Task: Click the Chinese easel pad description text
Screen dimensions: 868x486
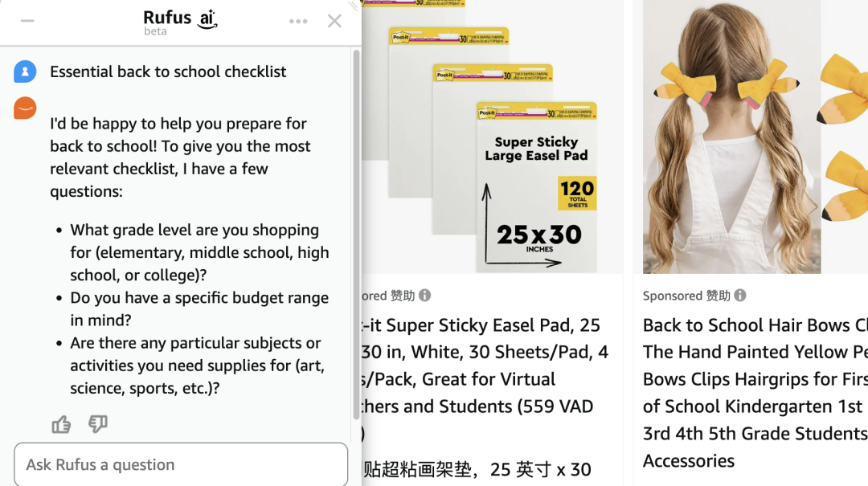Action: click(477, 470)
